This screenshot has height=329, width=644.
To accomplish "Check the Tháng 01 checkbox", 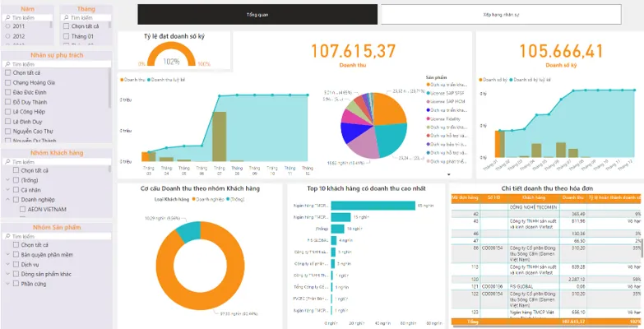I will (x=66, y=36).
